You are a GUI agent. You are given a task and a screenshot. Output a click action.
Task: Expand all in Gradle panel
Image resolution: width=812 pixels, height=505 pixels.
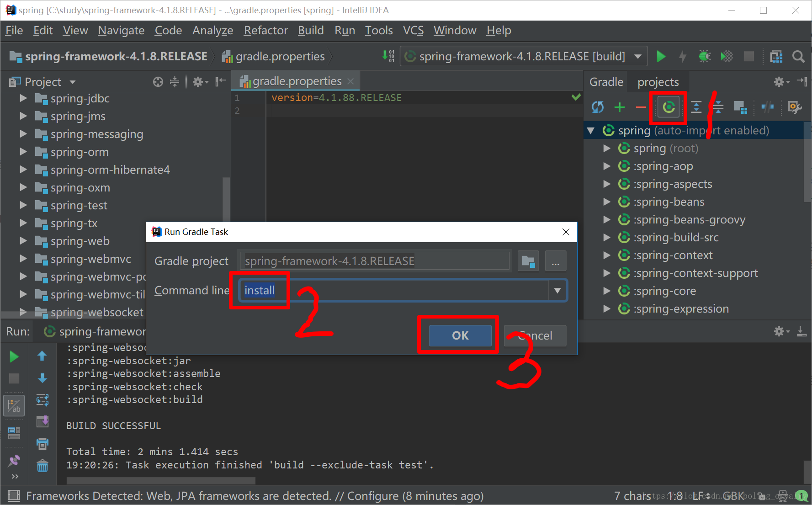point(696,107)
